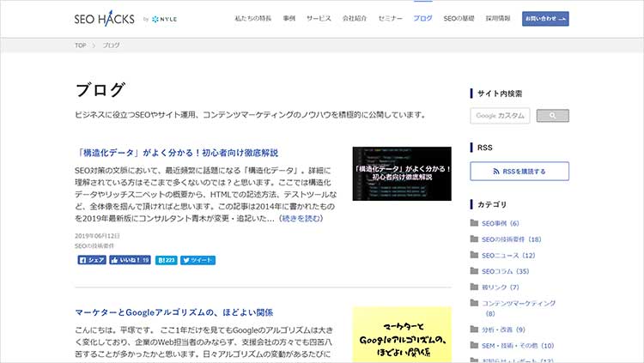Open the 採用情報 menu item
644x363 pixels.
[498, 19]
